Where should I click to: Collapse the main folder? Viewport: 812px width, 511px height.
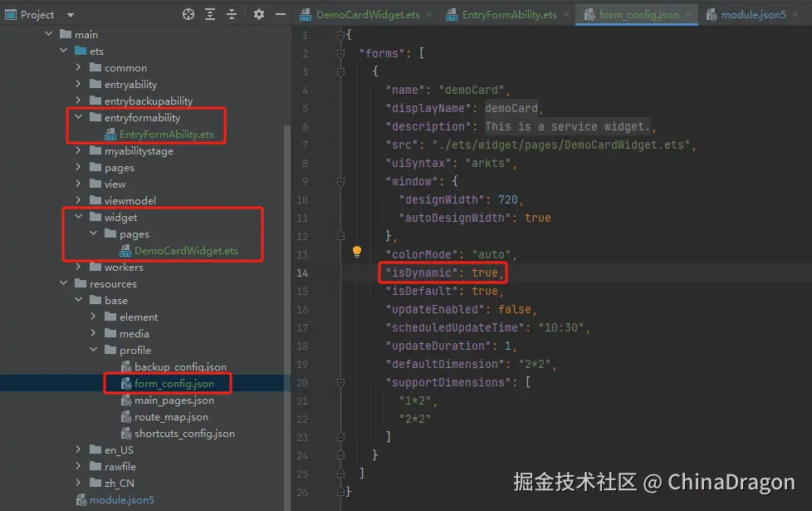[49, 34]
